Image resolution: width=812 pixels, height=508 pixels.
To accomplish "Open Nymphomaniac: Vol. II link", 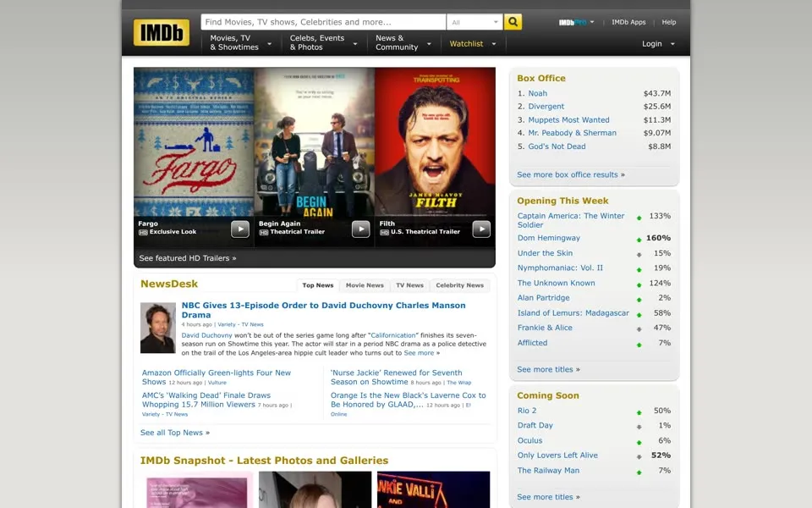I will [560, 268].
